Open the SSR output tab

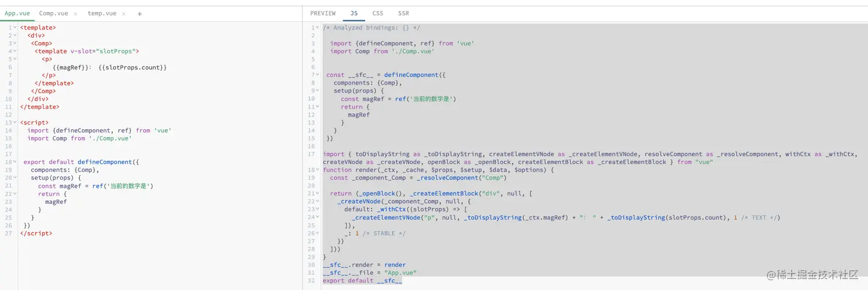404,13
